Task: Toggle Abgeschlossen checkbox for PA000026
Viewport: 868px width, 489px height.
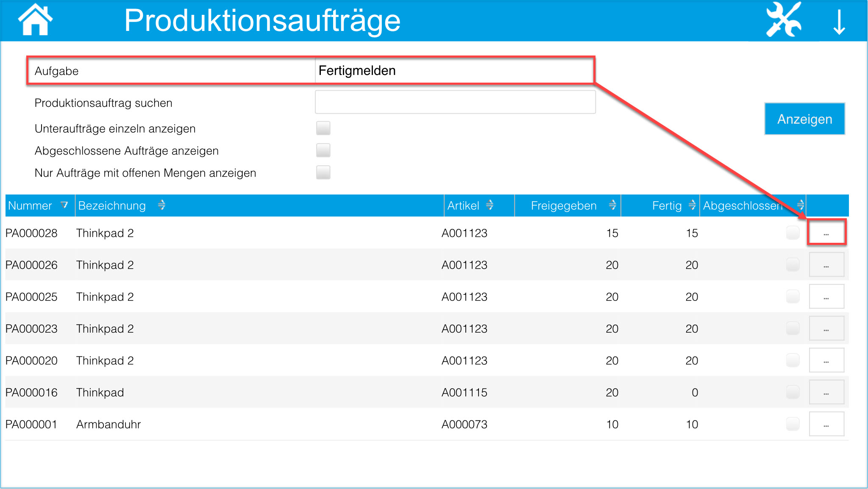Action: [792, 265]
